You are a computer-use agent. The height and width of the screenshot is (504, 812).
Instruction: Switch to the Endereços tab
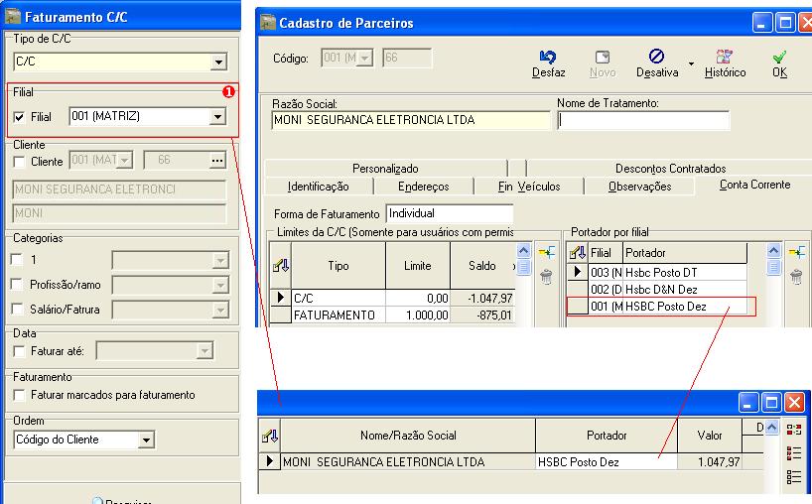tap(423, 187)
